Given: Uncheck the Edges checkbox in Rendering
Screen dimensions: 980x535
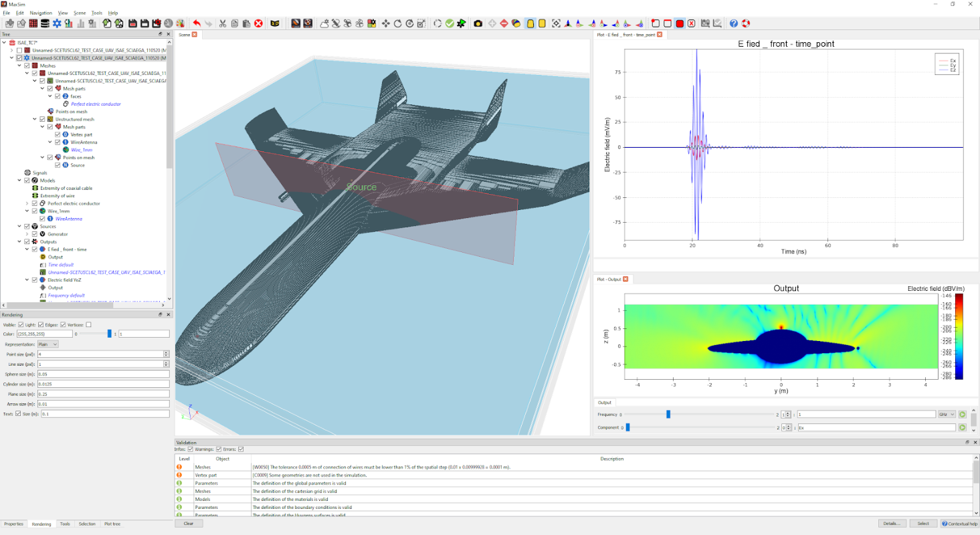Looking at the screenshot, I should (63, 325).
